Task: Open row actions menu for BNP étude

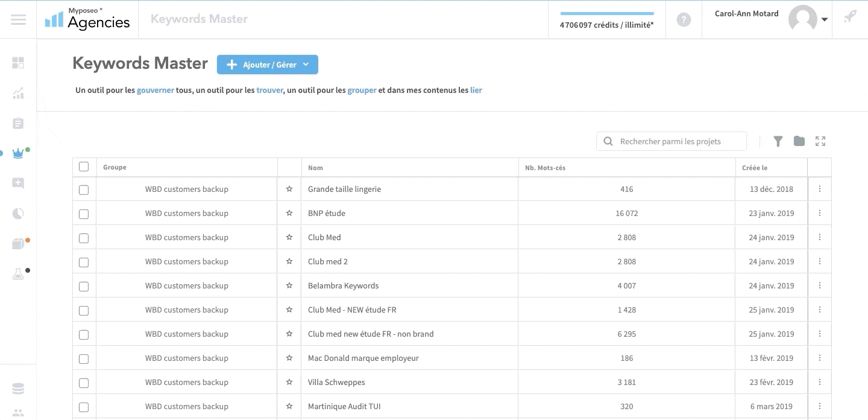Action: pyautogui.click(x=820, y=213)
